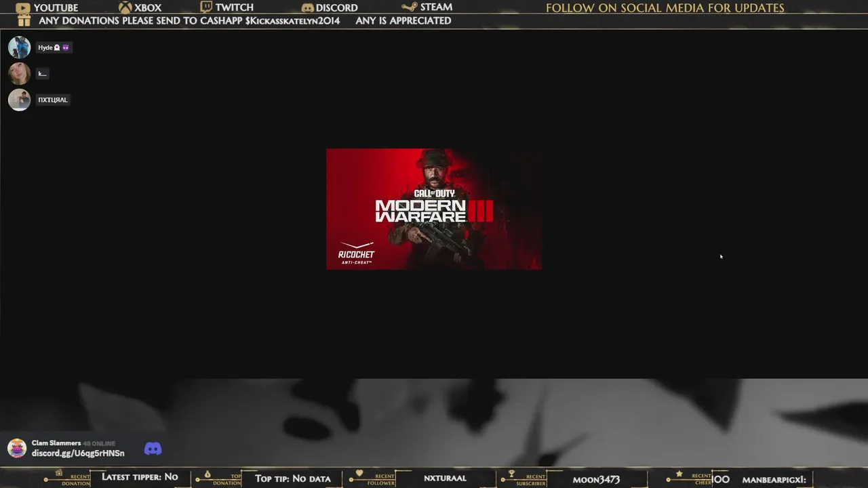The width and height of the screenshot is (868, 488).
Task: Click the CashApp $Kickasskatelyn2014 donation text
Action: pos(189,20)
